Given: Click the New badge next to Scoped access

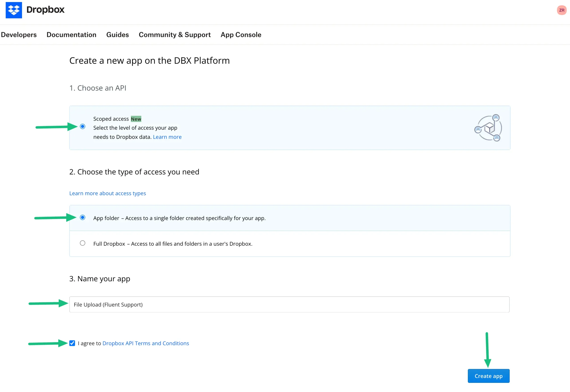Looking at the screenshot, I should click(x=136, y=119).
